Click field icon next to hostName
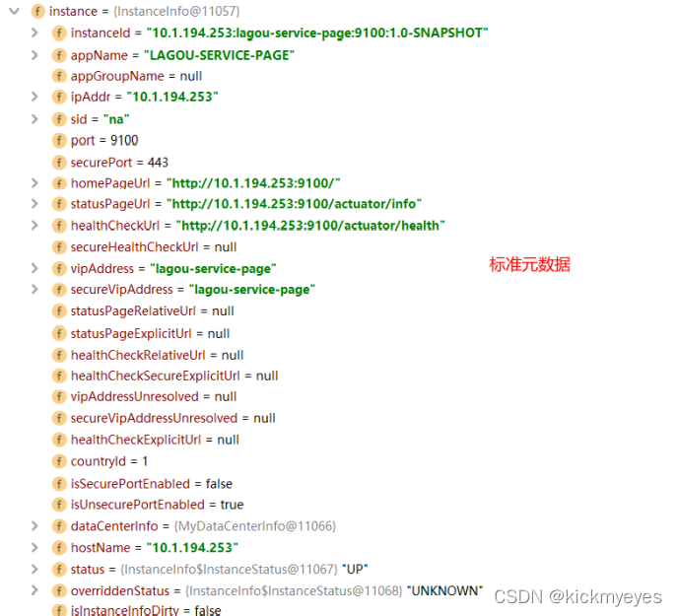Screen dimensions: 677x616 coord(59,548)
